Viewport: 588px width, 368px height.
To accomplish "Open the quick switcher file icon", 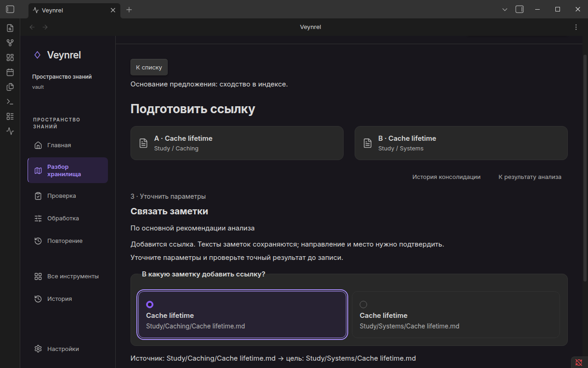I will click(10, 28).
